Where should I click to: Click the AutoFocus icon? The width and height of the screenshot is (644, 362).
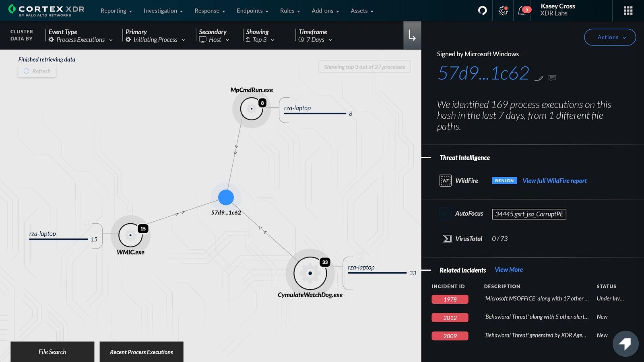click(446, 214)
